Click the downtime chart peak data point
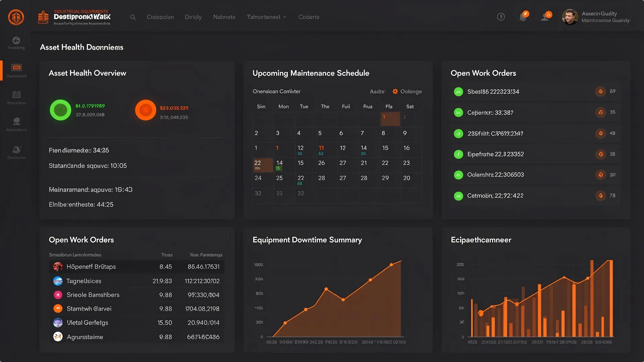The height and width of the screenshot is (362, 644). click(x=391, y=265)
